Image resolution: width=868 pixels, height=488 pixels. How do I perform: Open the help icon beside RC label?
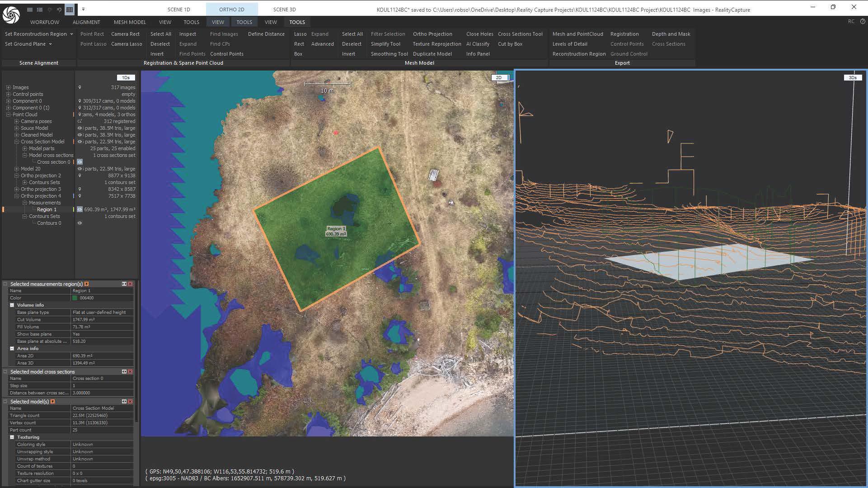tap(862, 21)
